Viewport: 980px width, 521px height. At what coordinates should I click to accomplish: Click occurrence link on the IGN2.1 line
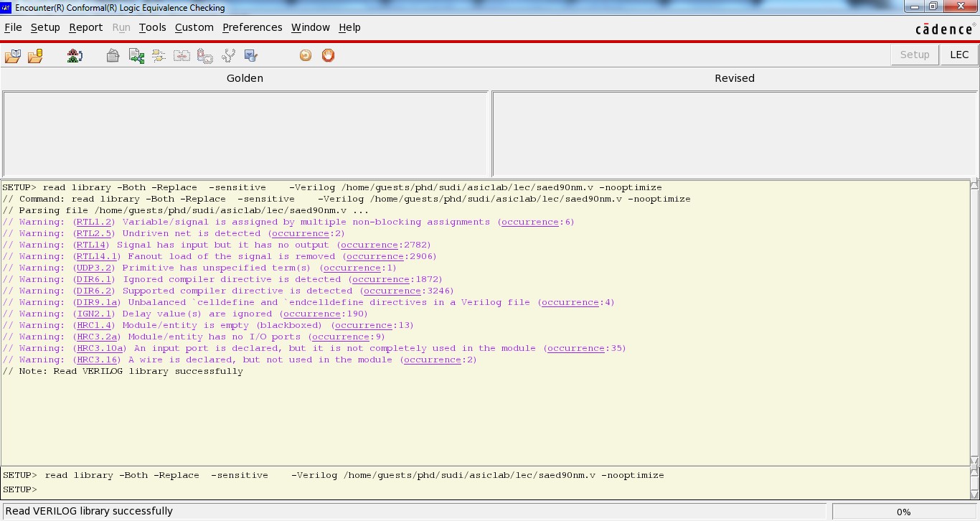pyautogui.click(x=311, y=314)
